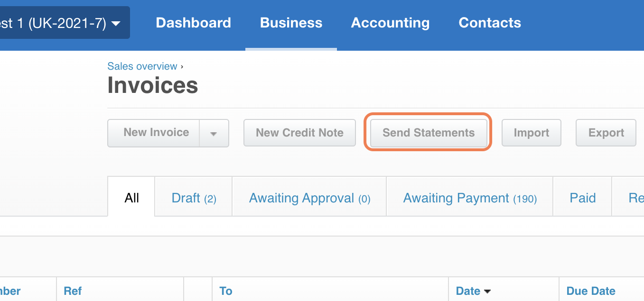Open the organisation switcher dropdown
Viewport: 644px width, 301px height.
point(62,23)
